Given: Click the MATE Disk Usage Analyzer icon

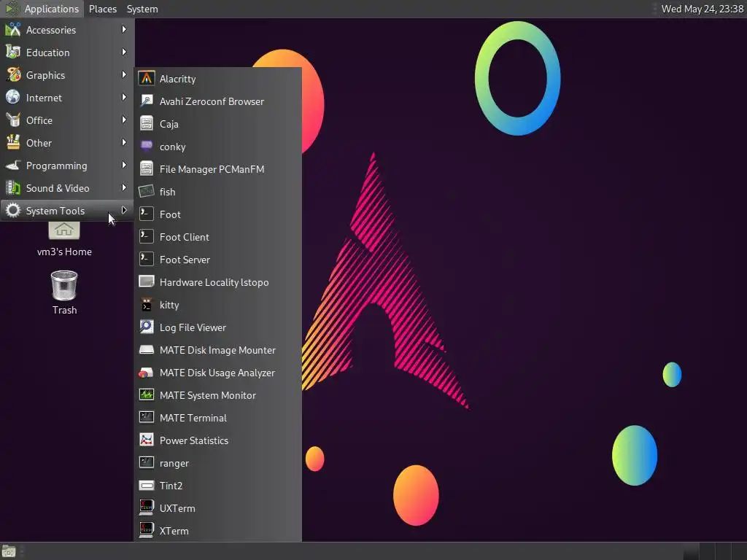Looking at the screenshot, I should 146,372.
